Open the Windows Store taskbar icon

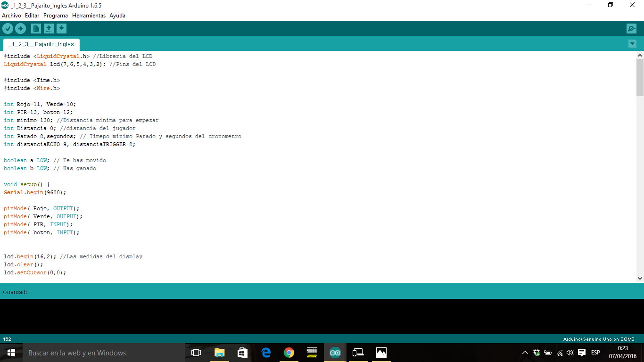tap(242, 353)
